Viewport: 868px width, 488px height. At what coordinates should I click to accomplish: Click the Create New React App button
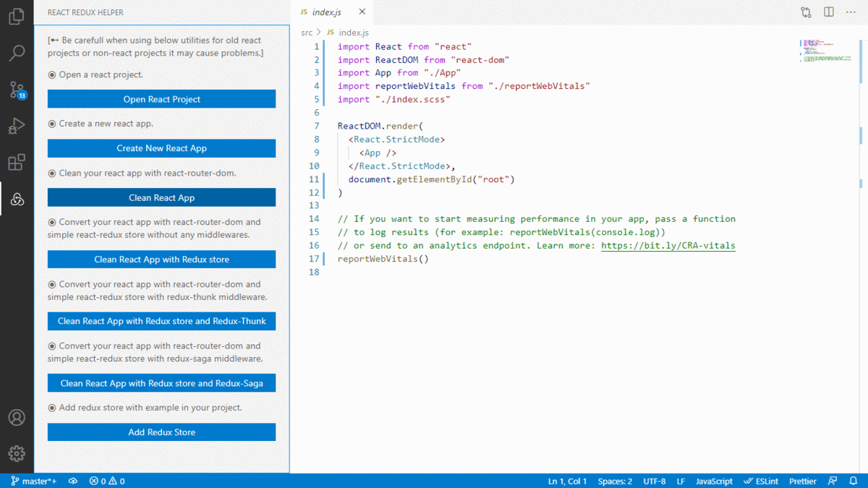click(x=161, y=148)
